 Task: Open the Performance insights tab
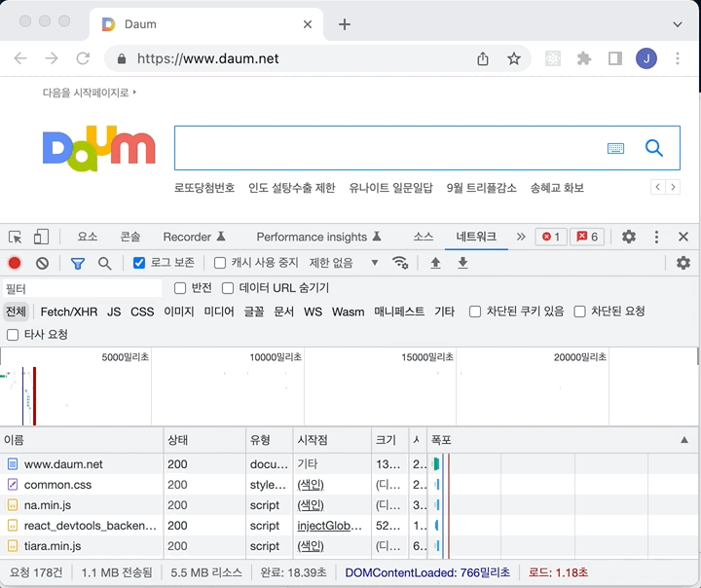[318, 237]
